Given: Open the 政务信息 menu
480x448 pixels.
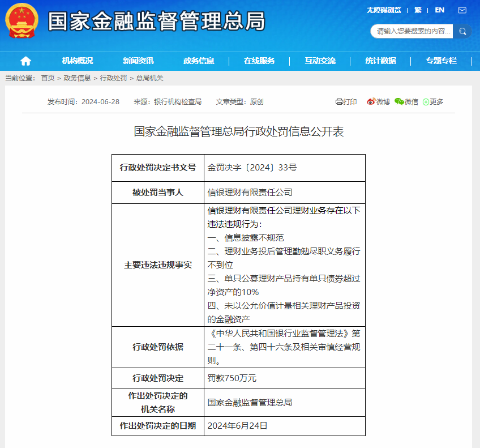Looking at the screenshot, I should click(x=199, y=61).
